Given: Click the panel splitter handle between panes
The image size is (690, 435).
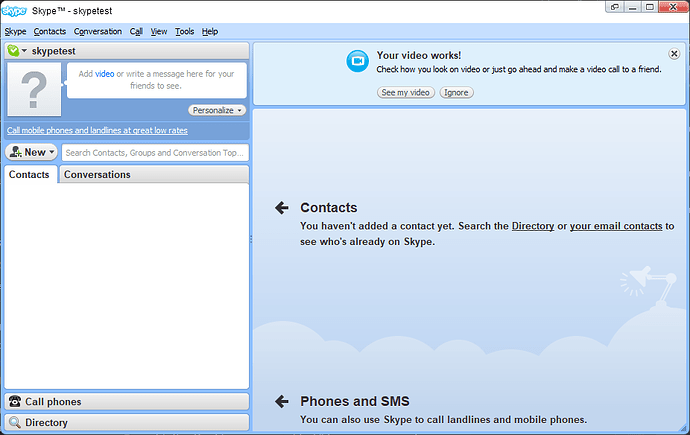Looking at the screenshot, I should pyautogui.click(x=251, y=239).
